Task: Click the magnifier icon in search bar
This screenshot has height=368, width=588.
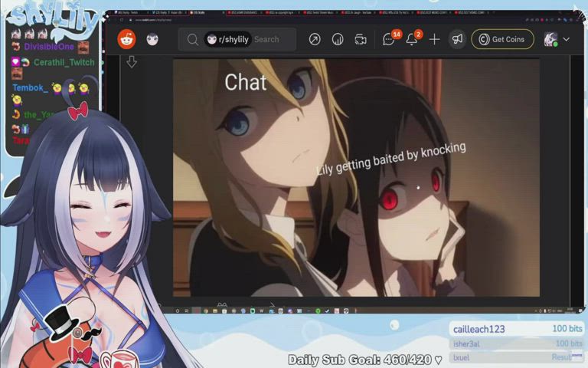Action: coord(191,40)
